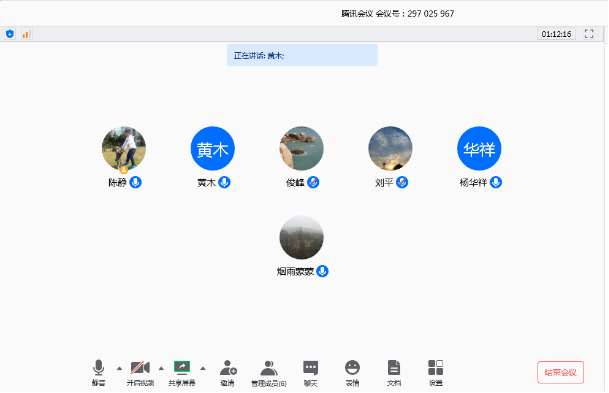Select 俊峰's rocky coast avatar
The image size is (609, 393).
301,148
